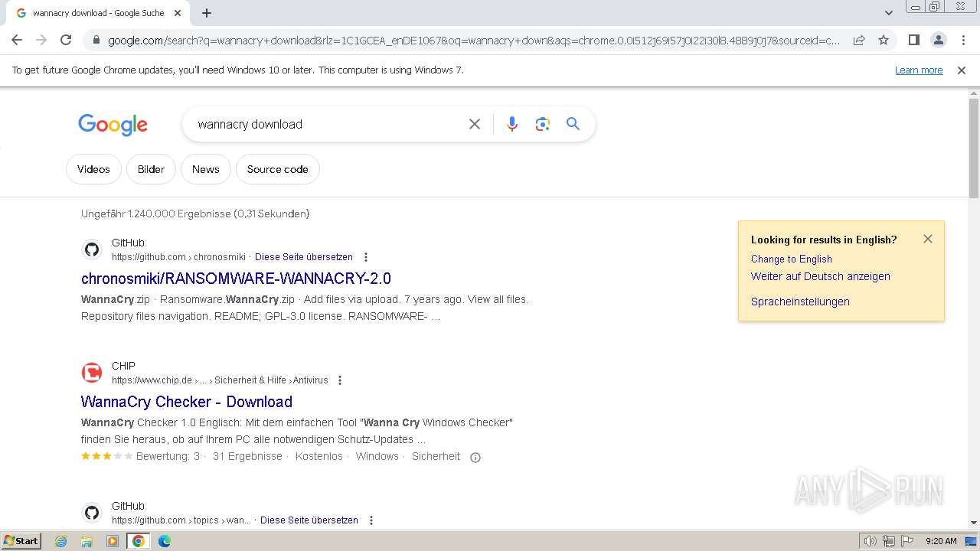Filter results by Bilder
Viewport: 980px width, 551px height.
coord(151,169)
